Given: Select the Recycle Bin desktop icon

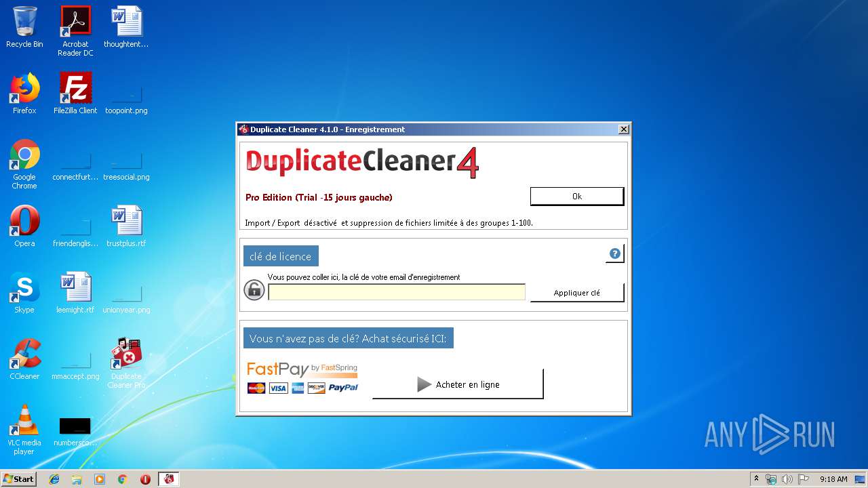Looking at the screenshot, I should coord(24,27).
